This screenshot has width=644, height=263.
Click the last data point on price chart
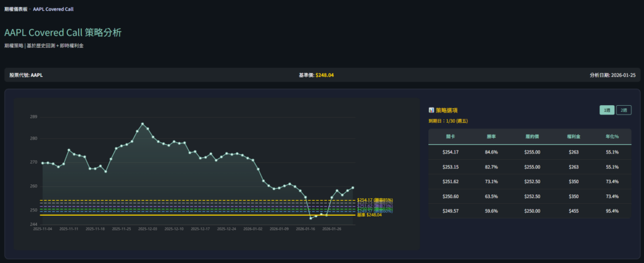tap(353, 187)
